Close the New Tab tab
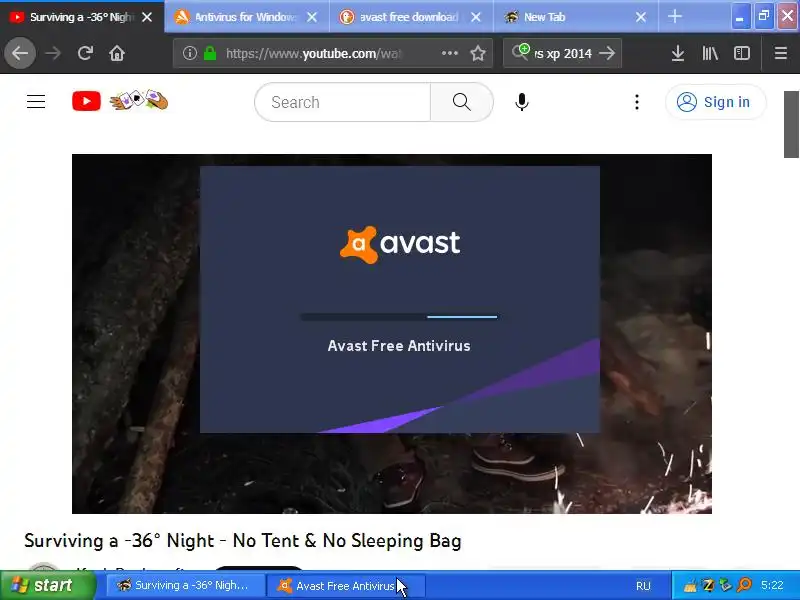The width and height of the screenshot is (800, 600). click(641, 17)
